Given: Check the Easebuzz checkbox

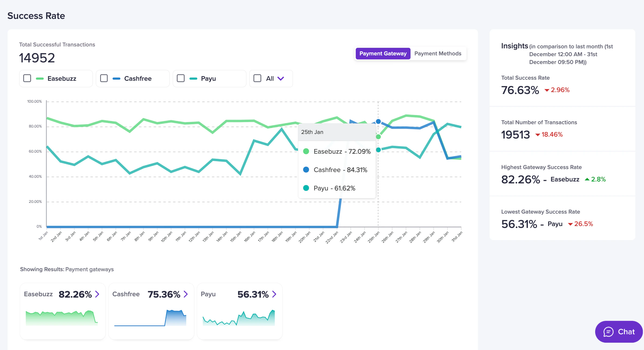Looking at the screenshot, I should (x=27, y=78).
